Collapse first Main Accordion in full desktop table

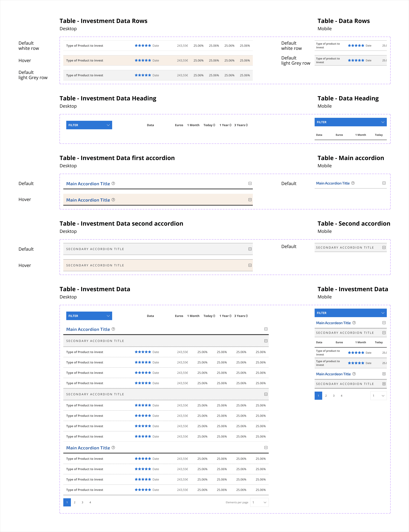click(266, 329)
